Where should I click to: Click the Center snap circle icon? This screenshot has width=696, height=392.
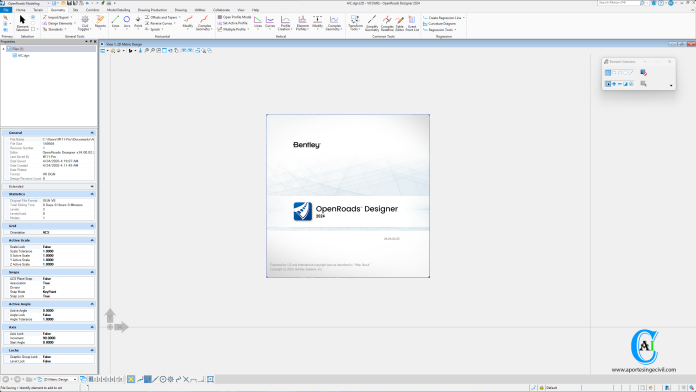tap(163, 379)
